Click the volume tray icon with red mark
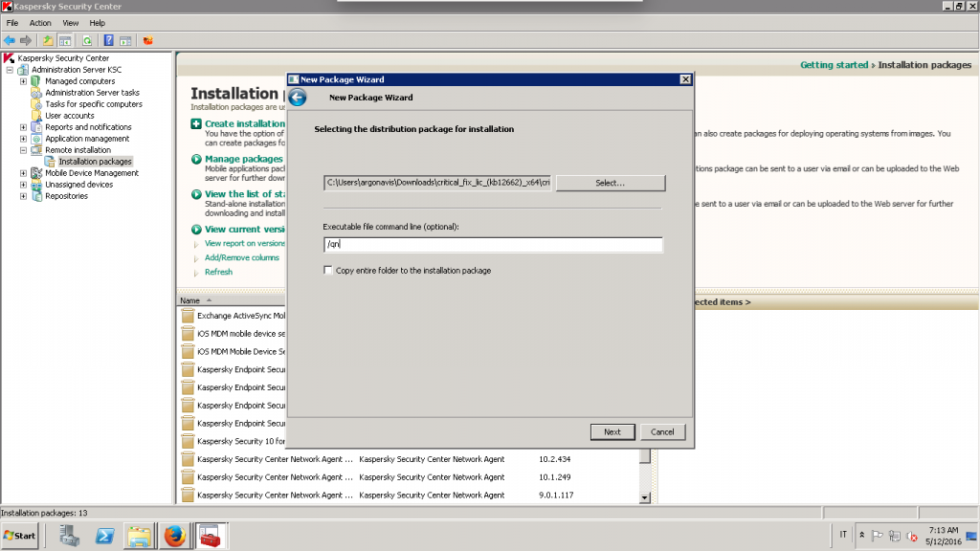This screenshot has height=551, width=980. (x=912, y=536)
